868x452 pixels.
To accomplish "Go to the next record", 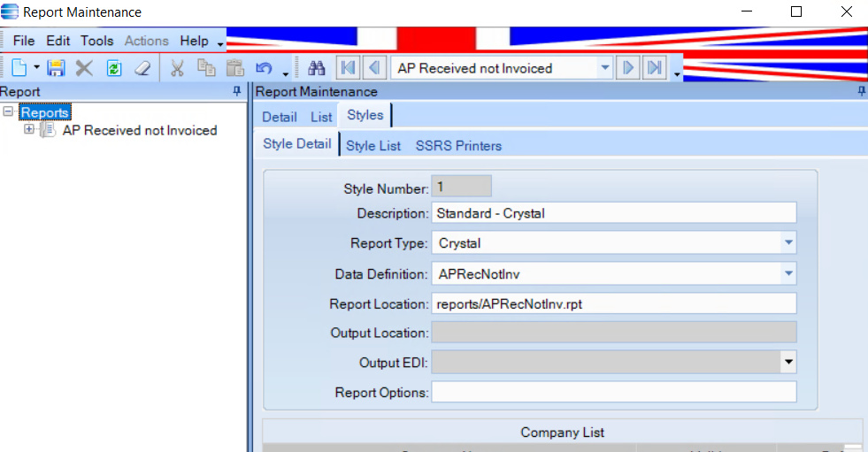I will coord(628,67).
